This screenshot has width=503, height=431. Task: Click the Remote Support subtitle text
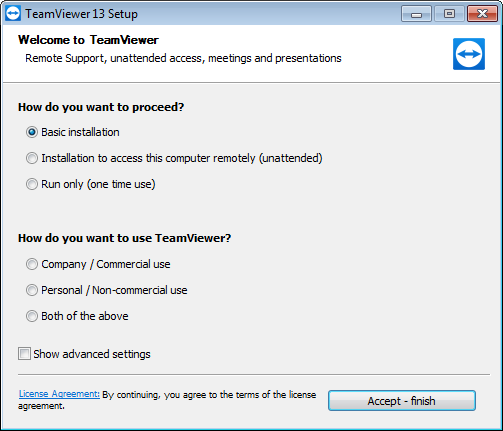pyautogui.click(x=183, y=58)
